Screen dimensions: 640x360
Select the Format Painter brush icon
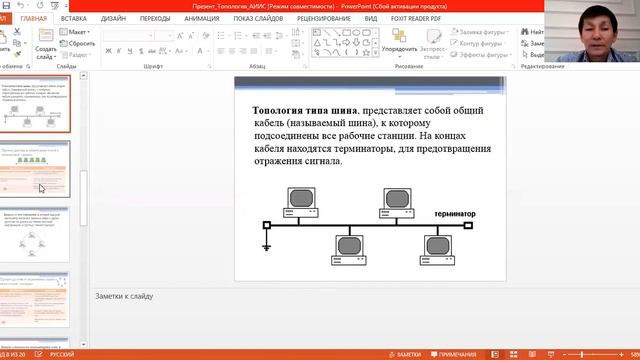point(17,54)
